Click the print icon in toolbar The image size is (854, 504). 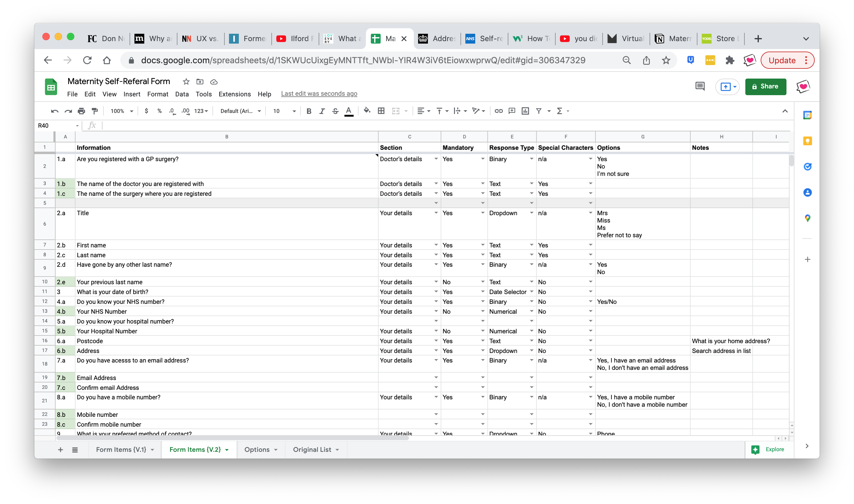click(81, 111)
